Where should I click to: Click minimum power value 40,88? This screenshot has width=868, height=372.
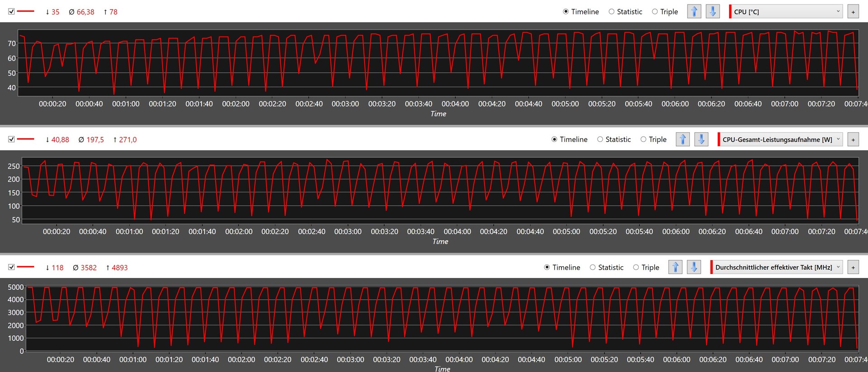coord(60,140)
